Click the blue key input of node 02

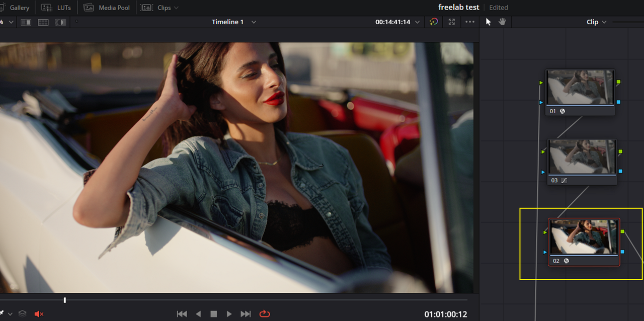coord(545,252)
